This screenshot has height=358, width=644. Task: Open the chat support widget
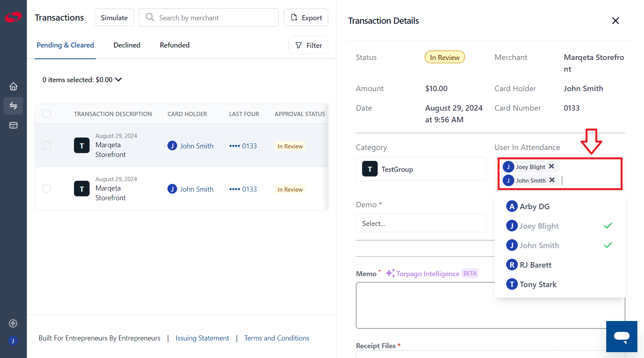coord(622,337)
